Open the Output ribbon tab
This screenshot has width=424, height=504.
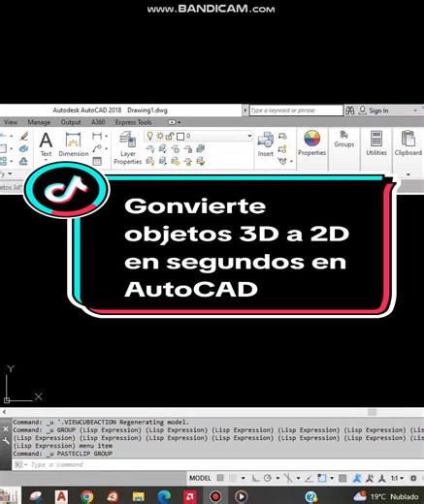[71, 122]
